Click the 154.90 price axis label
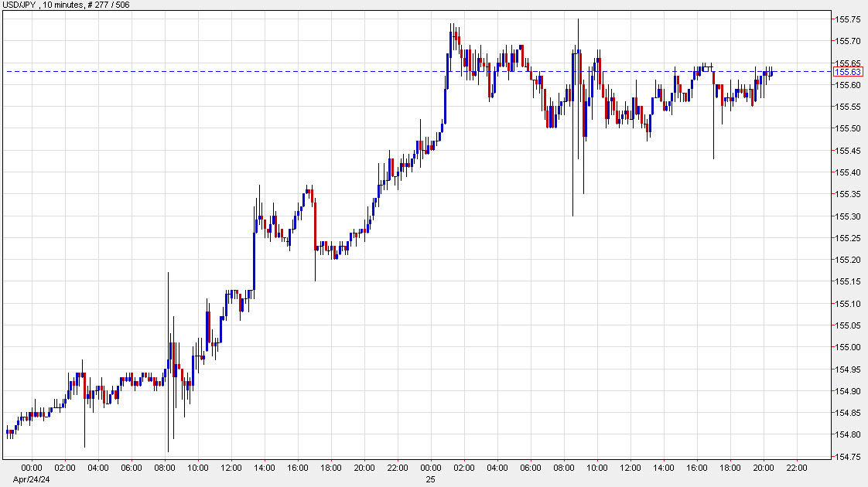This screenshot has height=487, width=868. point(848,391)
